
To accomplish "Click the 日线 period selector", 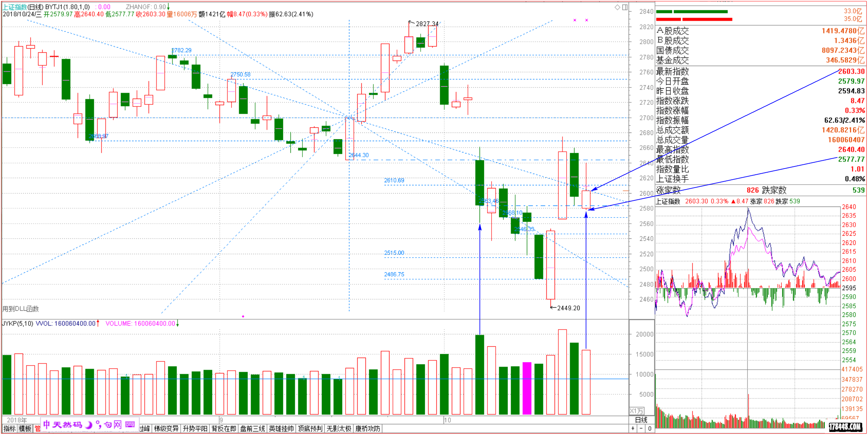I will pyautogui.click(x=641, y=420).
